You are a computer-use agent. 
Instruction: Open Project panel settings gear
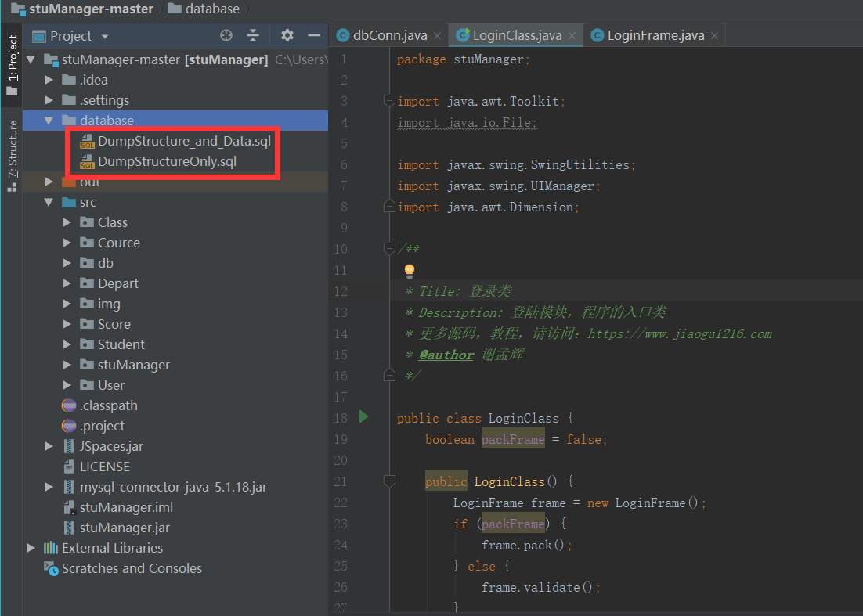(287, 36)
